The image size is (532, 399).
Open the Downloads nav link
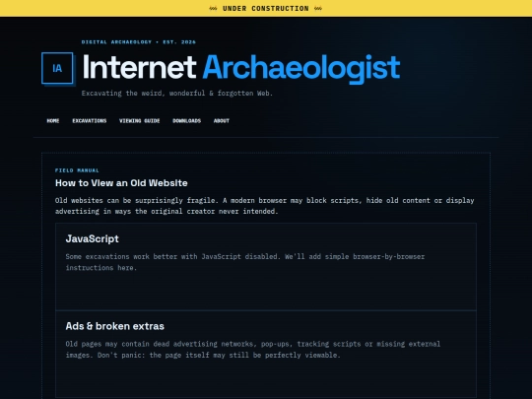pos(186,121)
